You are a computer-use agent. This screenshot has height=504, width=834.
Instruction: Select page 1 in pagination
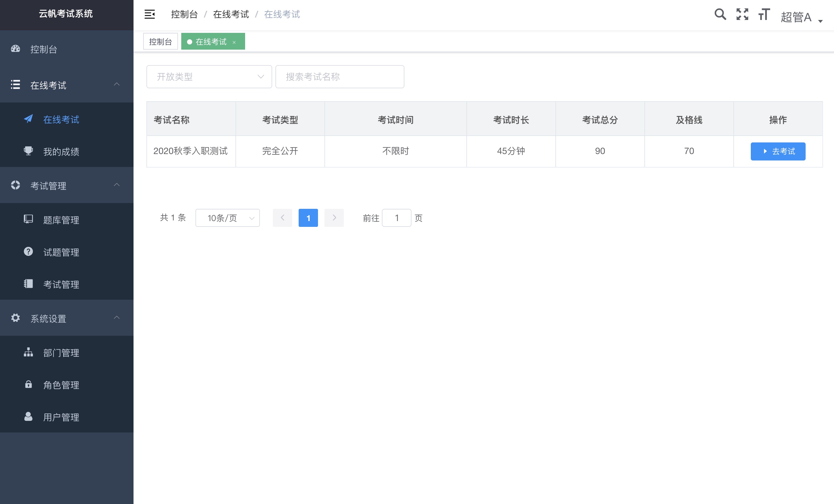(x=308, y=218)
